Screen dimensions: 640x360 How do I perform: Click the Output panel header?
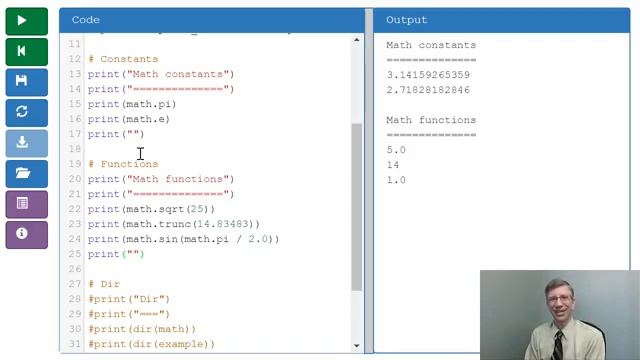pyautogui.click(x=502, y=20)
